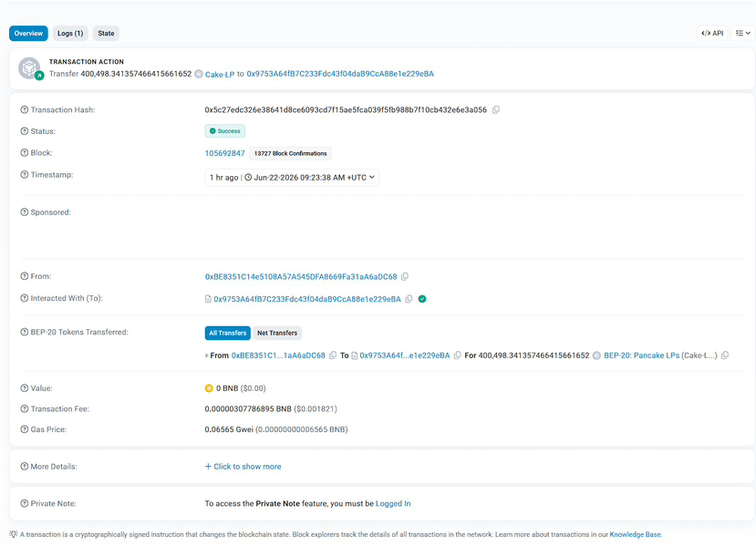Copy the Interacted With contract address
The height and width of the screenshot is (546, 756).
[x=409, y=299]
